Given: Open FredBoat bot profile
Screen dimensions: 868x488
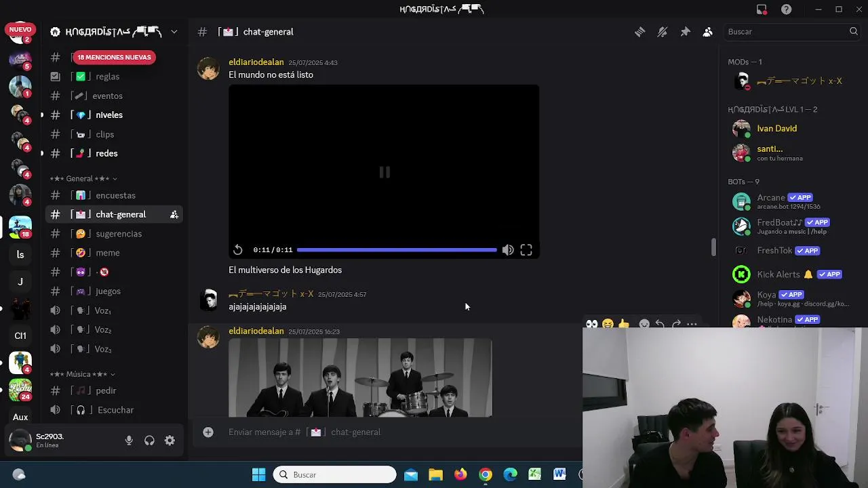Looking at the screenshot, I should coord(788,226).
